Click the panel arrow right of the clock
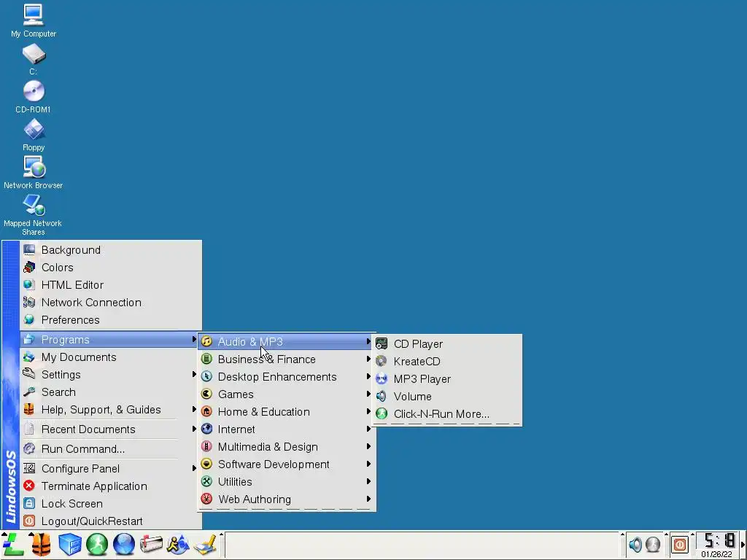This screenshot has width=747, height=560. pos(743,544)
